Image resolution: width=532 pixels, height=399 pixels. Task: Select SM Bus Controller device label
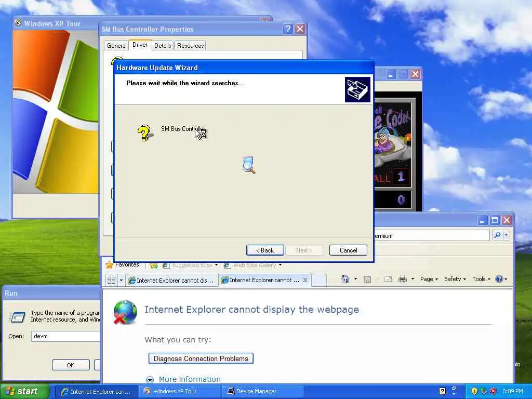click(x=183, y=129)
